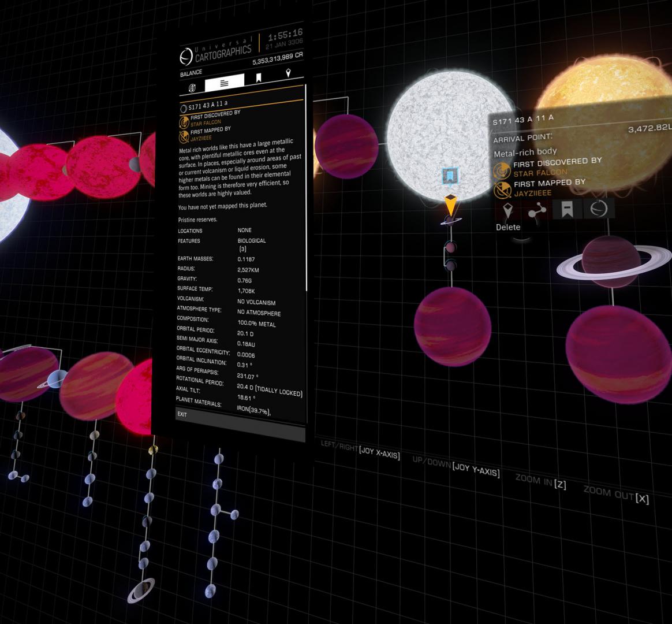Click the 2,527KM radius value

[248, 270]
